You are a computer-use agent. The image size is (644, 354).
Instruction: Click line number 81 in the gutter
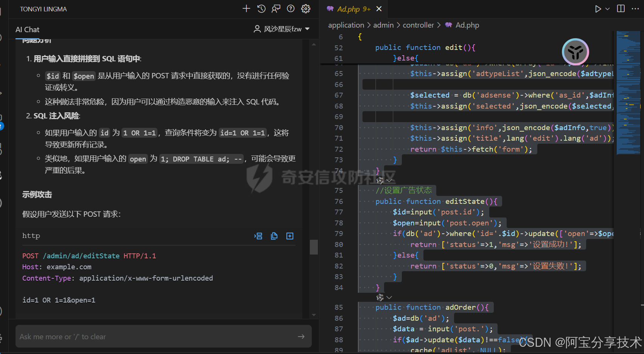(339, 255)
